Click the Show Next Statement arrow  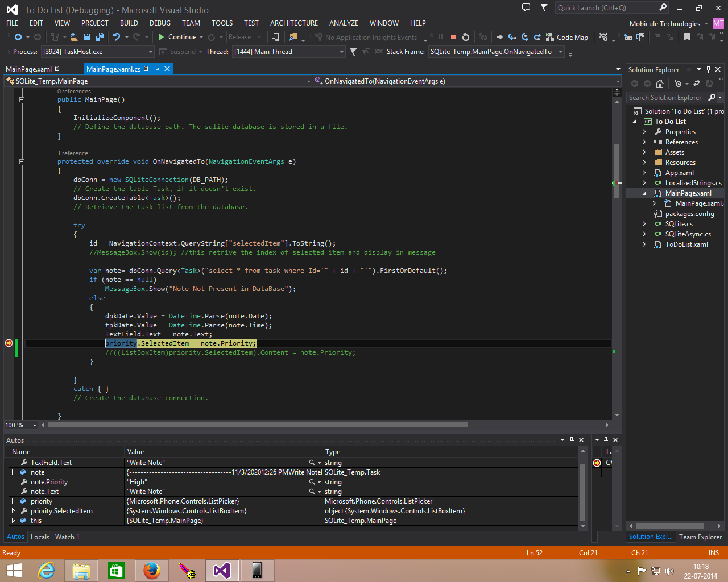[499, 37]
